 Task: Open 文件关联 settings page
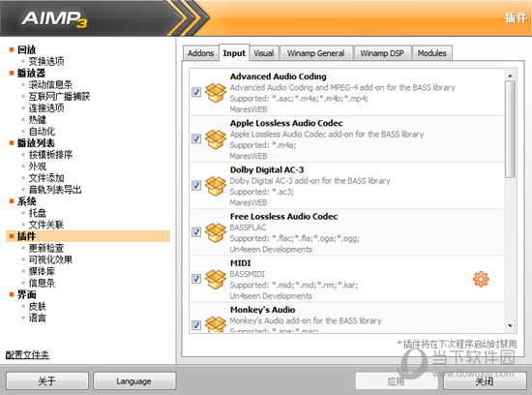tap(46, 225)
